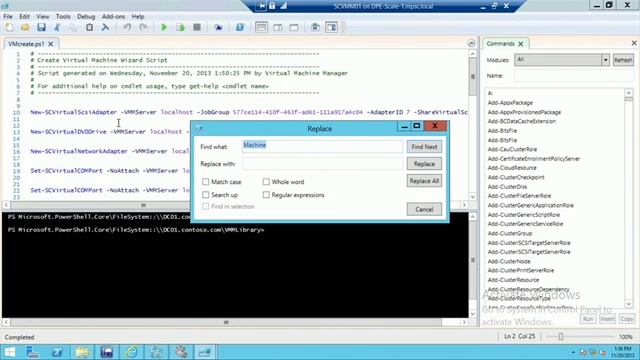Clear the console pane toolbar icon
640x360 pixels.
pyautogui.click(x=105, y=27)
